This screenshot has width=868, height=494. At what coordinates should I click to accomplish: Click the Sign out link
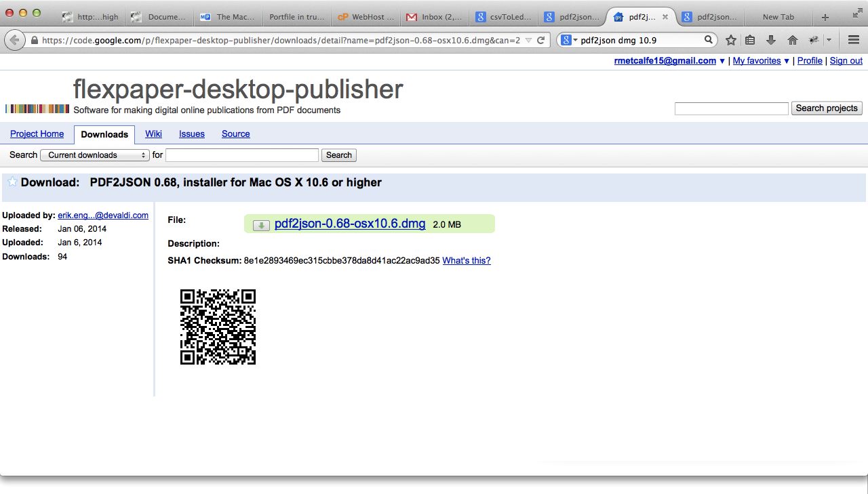coord(846,61)
